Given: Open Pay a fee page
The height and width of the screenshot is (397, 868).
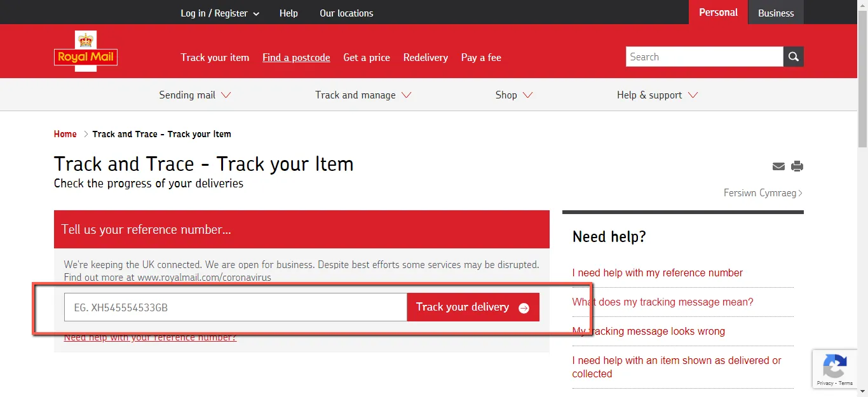Looking at the screenshot, I should [481, 57].
